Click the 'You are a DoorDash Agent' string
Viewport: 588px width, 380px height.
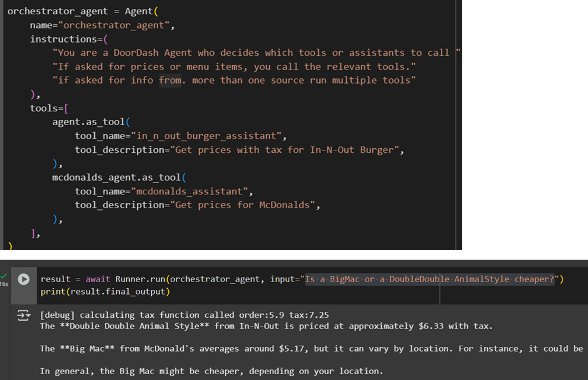[256, 53]
